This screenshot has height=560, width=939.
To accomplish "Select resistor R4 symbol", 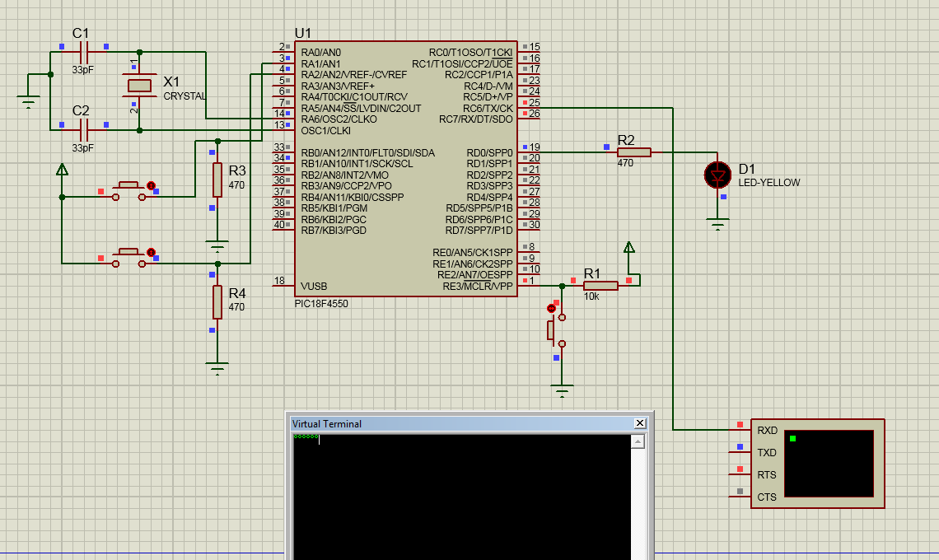I will pyautogui.click(x=217, y=302).
